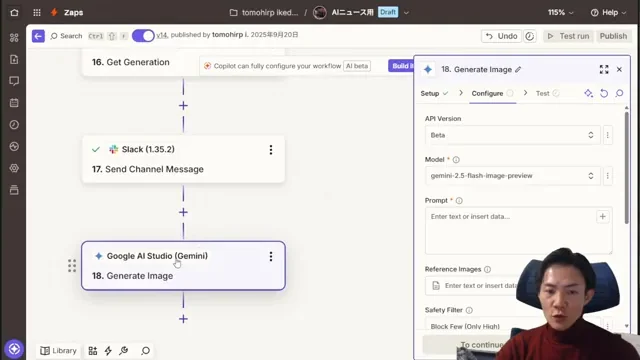640x360 pixels.
Task: Open the sidebar apps overview icon
Action: coord(14,38)
